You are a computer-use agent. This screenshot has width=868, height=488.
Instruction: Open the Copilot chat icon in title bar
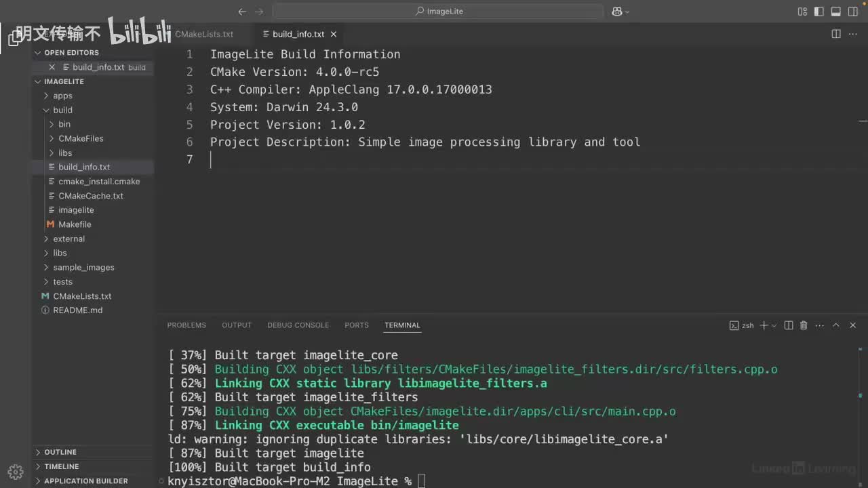pos(617,12)
